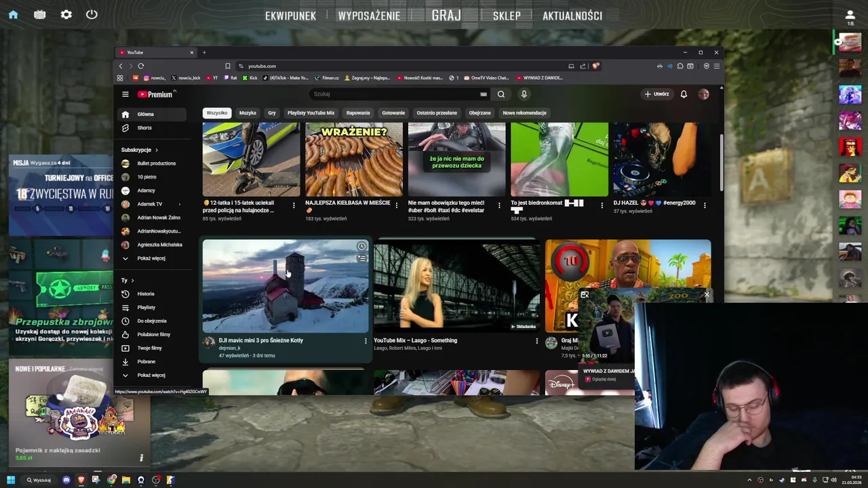Viewport: 868px width, 488px height.
Task: Open the CS2 home icon
Action: coord(13,15)
